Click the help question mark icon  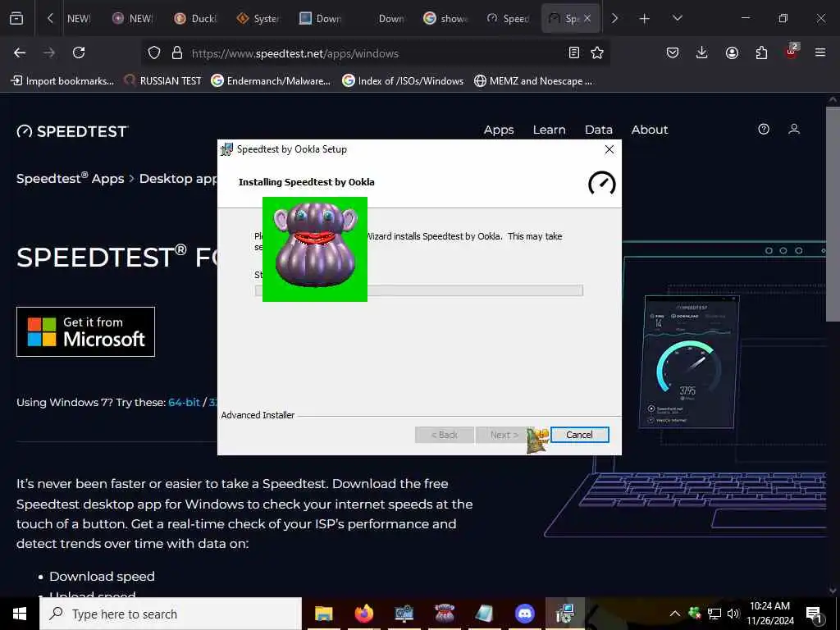764,129
